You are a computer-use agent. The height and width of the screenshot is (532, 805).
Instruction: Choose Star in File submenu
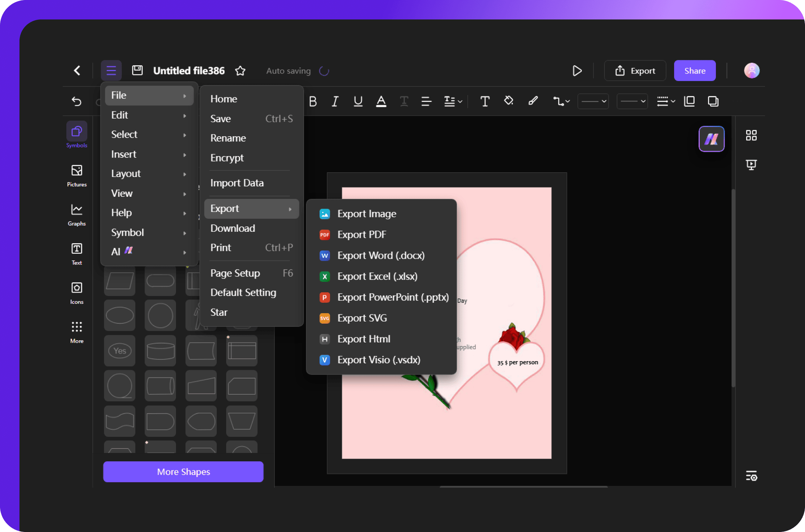tap(251, 312)
